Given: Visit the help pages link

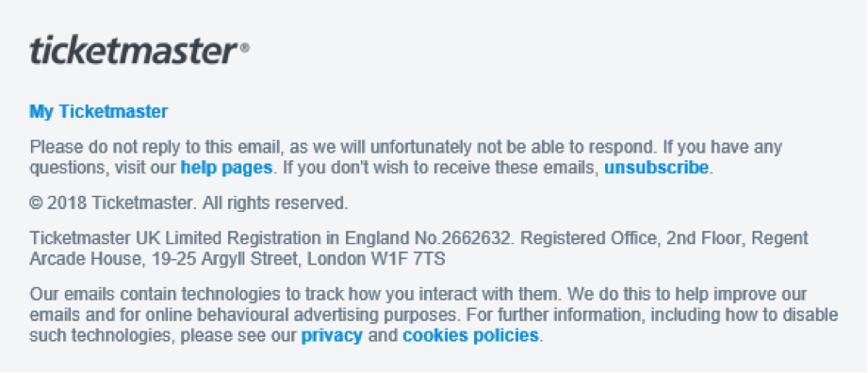Looking at the screenshot, I should tap(226, 167).
